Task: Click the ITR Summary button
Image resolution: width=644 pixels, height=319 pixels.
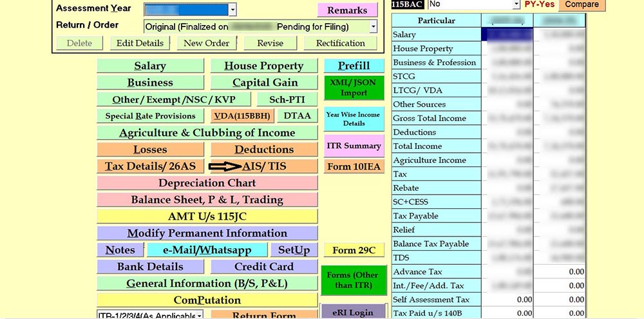Action: 354,146
